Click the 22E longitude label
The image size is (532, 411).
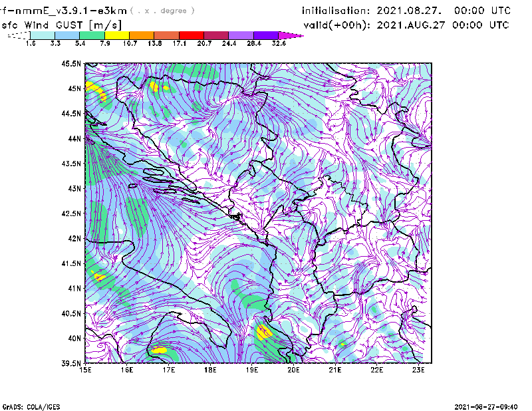tap(376, 370)
